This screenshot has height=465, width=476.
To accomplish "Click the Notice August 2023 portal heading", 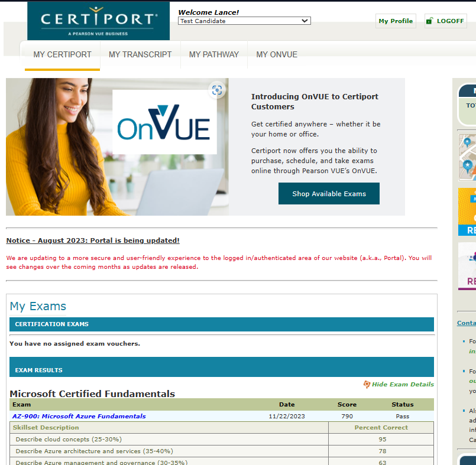I will point(93,240).
